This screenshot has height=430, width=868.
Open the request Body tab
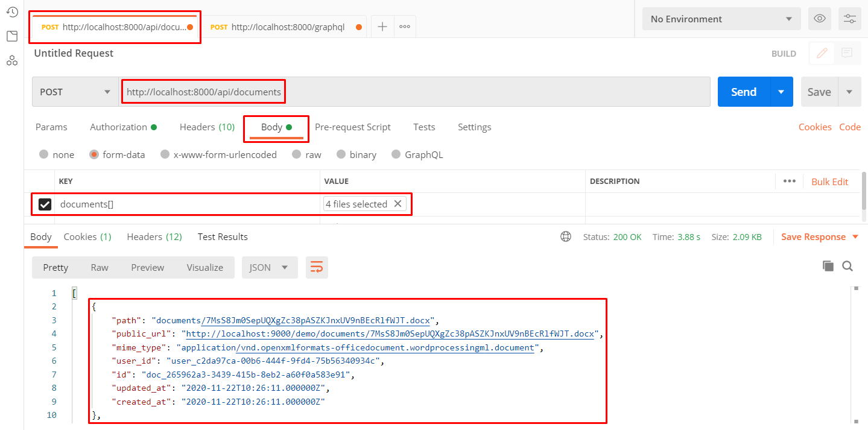[x=276, y=127]
